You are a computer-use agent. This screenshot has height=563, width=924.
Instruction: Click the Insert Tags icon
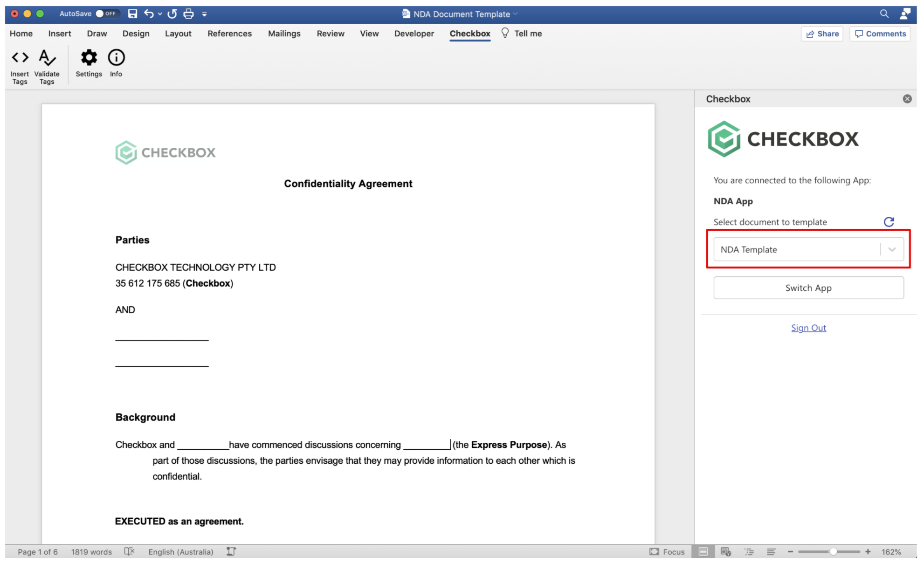20,67
